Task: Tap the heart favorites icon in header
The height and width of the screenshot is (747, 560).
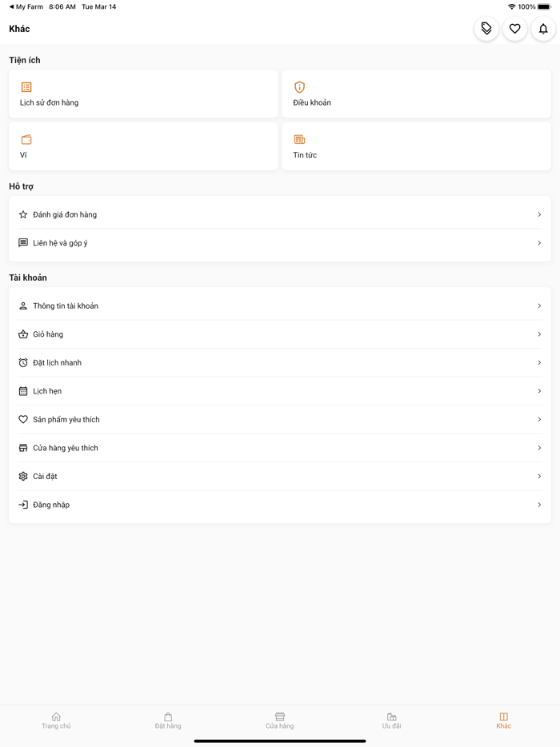Action: [514, 29]
